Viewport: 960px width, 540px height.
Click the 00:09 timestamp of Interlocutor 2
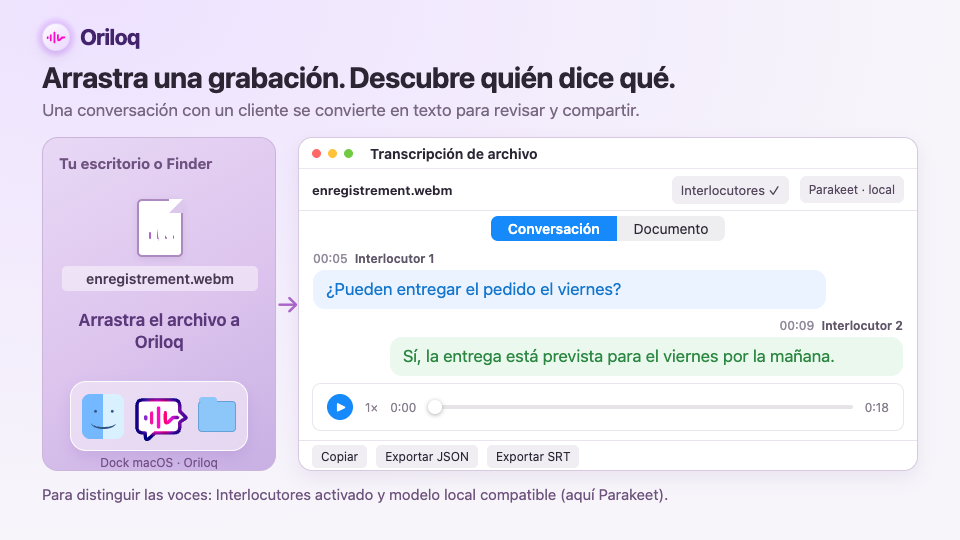[797, 326]
